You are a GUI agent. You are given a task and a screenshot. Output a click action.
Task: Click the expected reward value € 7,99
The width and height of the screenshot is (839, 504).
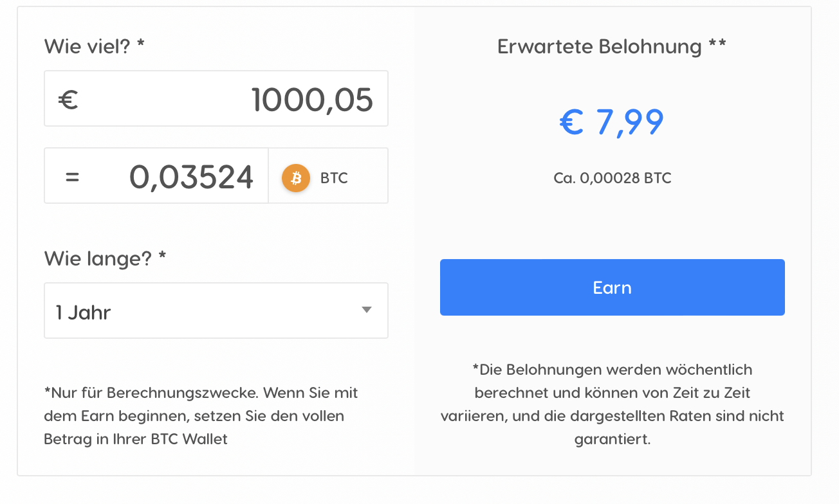pyautogui.click(x=611, y=122)
